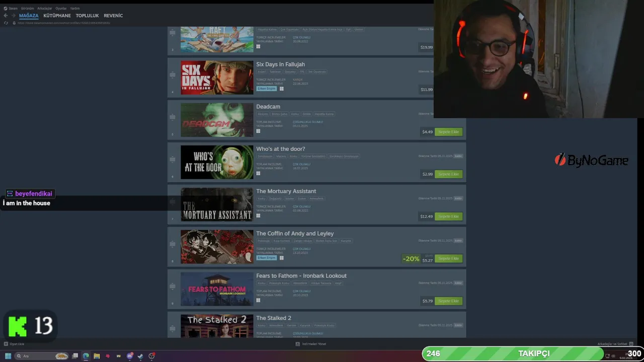The width and height of the screenshot is (644, 362).
Task: Open the REVENİC profile tab
Action: click(x=113, y=16)
